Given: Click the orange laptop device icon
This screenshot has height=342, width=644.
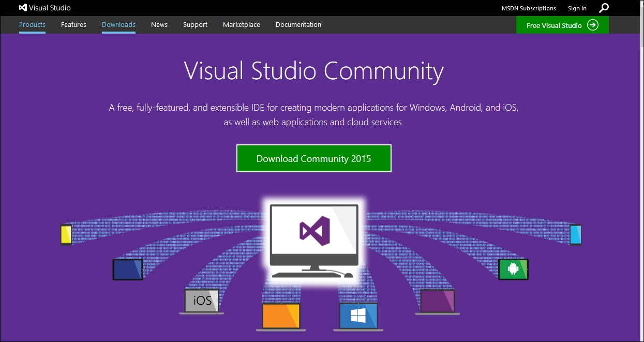Looking at the screenshot, I should [x=280, y=316].
